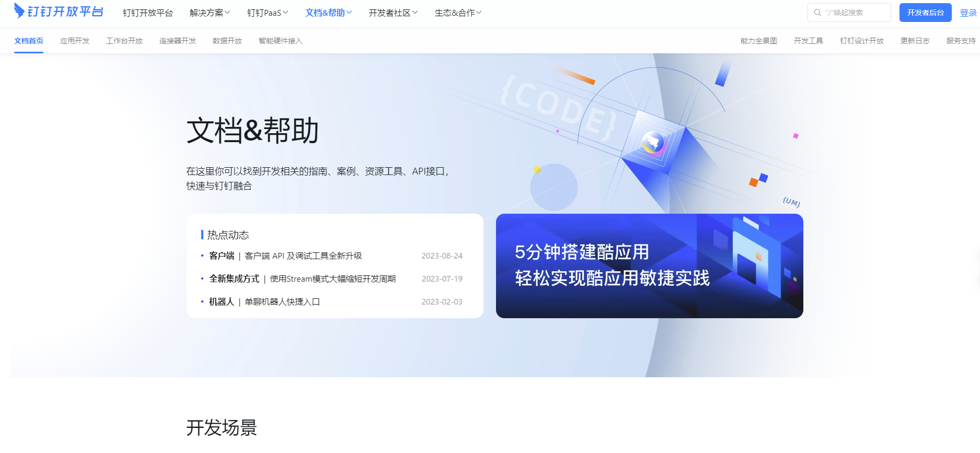Viewport: 980px width, 453px height.
Task: Click the 开发场景 section heading
Action: coord(222,427)
